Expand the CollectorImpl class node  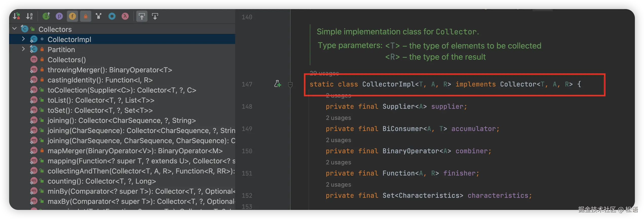tap(23, 39)
